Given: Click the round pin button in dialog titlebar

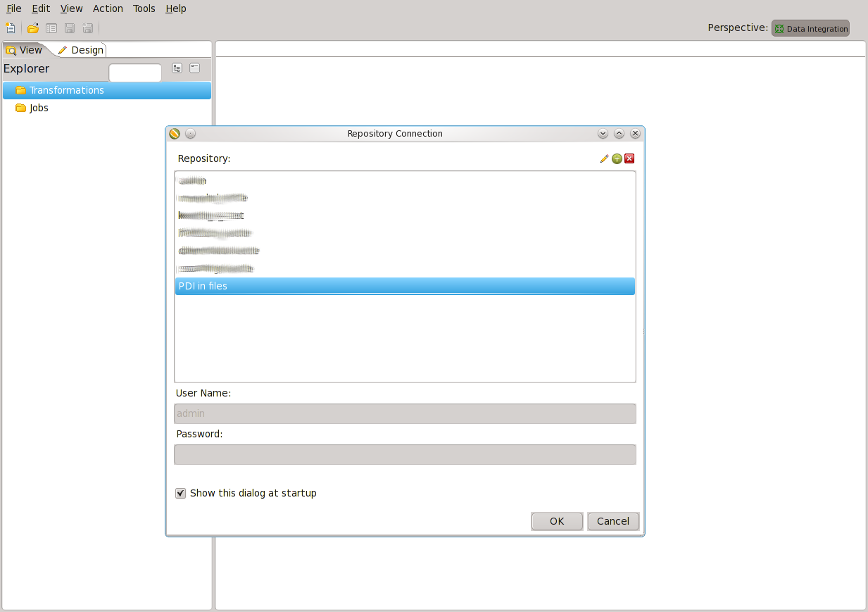Looking at the screenshot, I should (x=190, y=134).
